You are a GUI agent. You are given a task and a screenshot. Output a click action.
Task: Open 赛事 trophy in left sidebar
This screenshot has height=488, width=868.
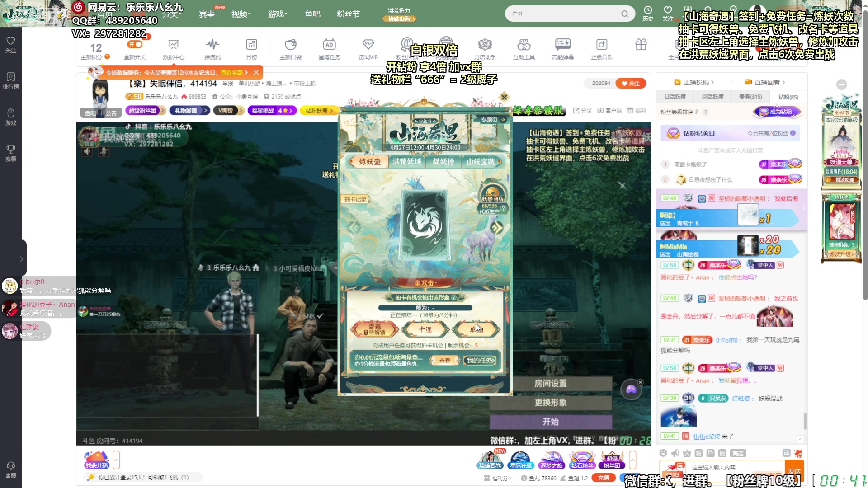(x=11, y=153)
